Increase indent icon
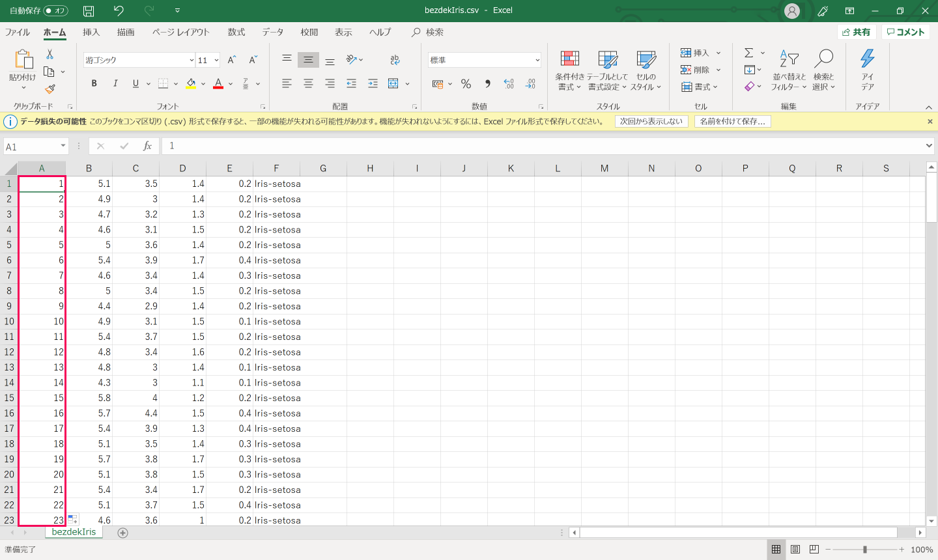Viewport: 938px width, 560px height. tap(373, 83)
